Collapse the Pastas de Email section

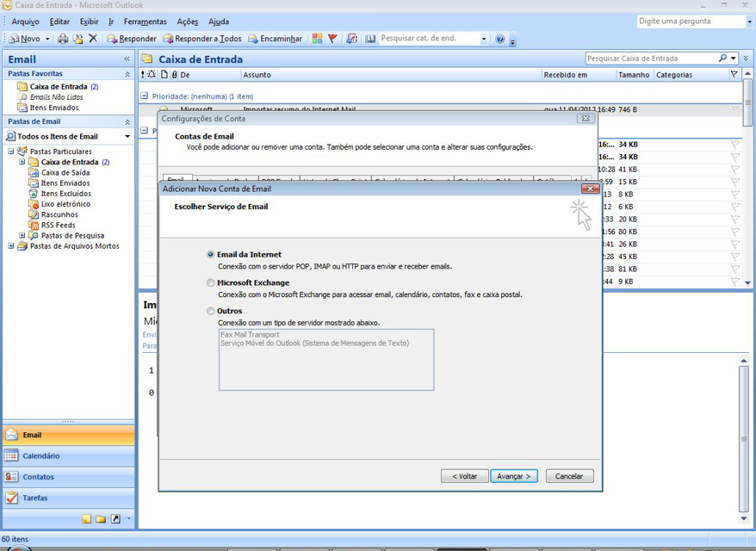click(x=127, y=122)
